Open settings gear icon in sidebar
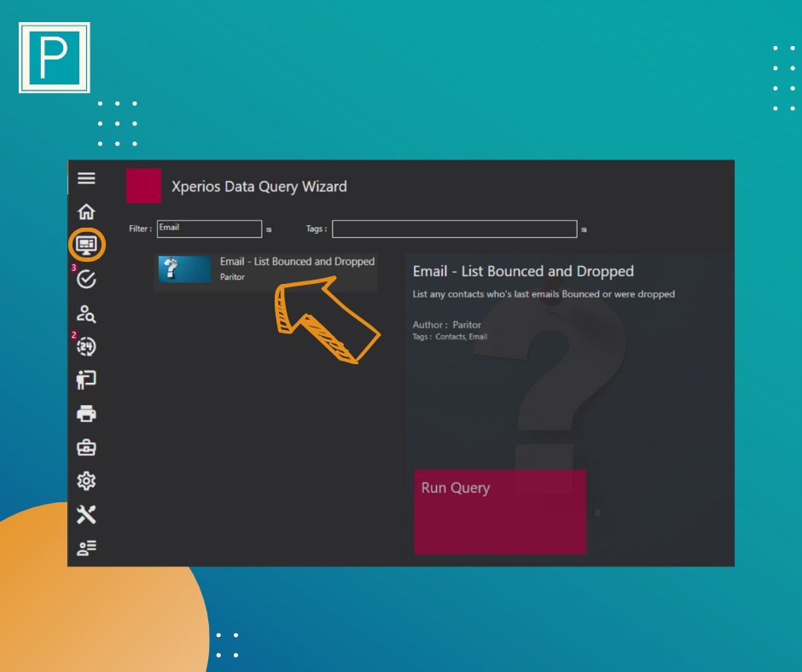The width and height of the screenshot is (802, 672). [86, 481]
